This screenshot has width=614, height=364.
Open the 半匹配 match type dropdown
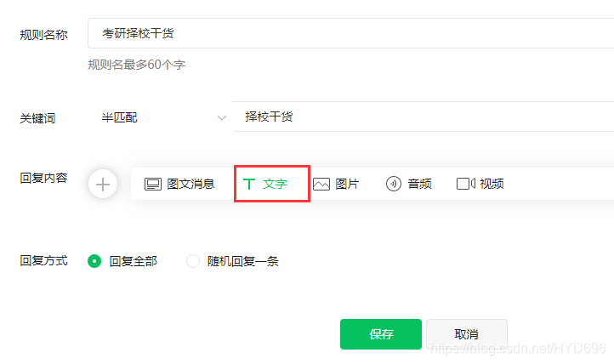[160, 117]
